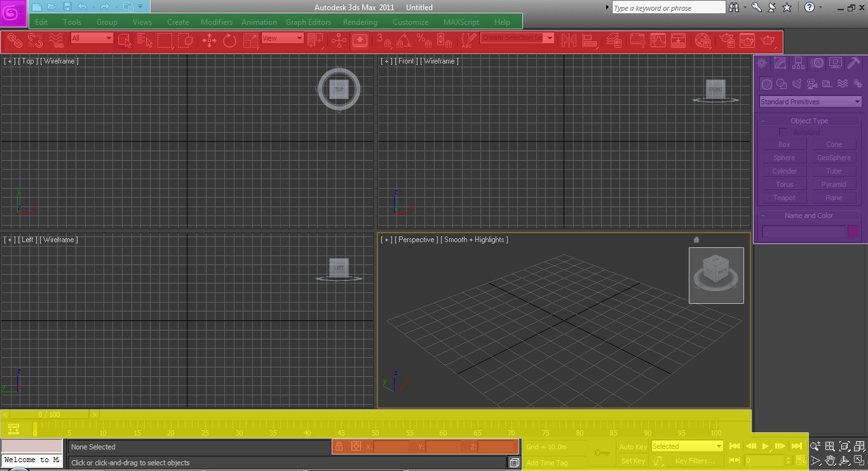This screenshot has height=471, width=868.
Task: Open the Schematic View
Action: [x=678, y=41]
